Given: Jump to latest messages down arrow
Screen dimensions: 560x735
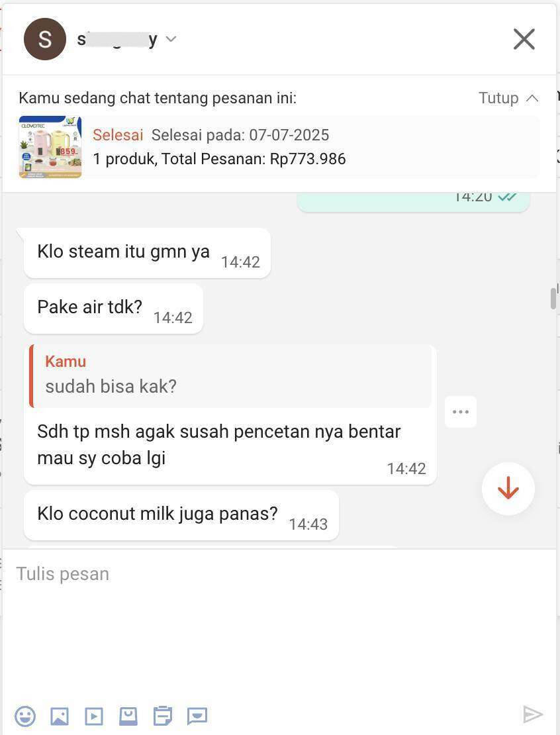Looking at the screenshot, I should 508,489.
